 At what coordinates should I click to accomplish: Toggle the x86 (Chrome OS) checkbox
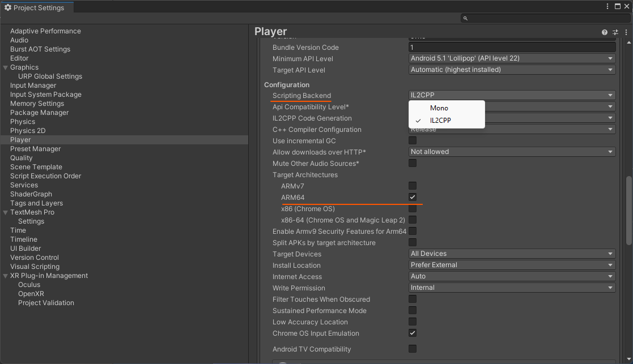(412, 208)
